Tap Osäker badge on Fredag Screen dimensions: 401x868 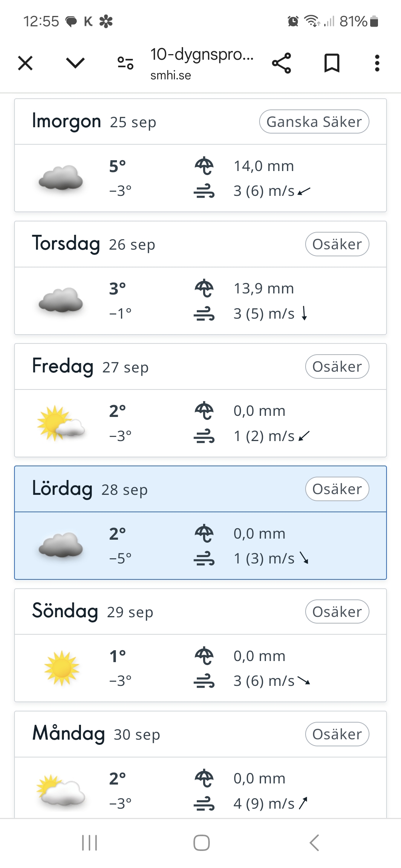pyautogui.click(x=337, y=367)
